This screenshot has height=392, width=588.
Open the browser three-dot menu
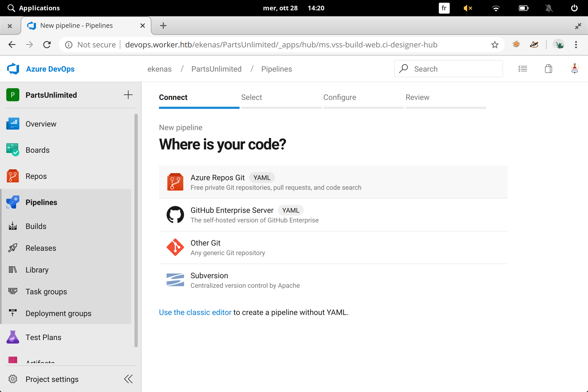(576, 45)
